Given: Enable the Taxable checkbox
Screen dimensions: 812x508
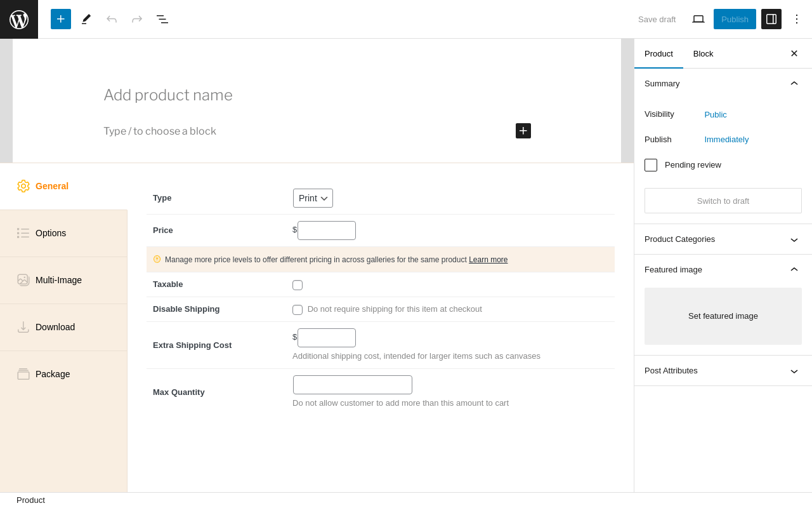Looking at the screenshot, I should [x=298, y=285].
